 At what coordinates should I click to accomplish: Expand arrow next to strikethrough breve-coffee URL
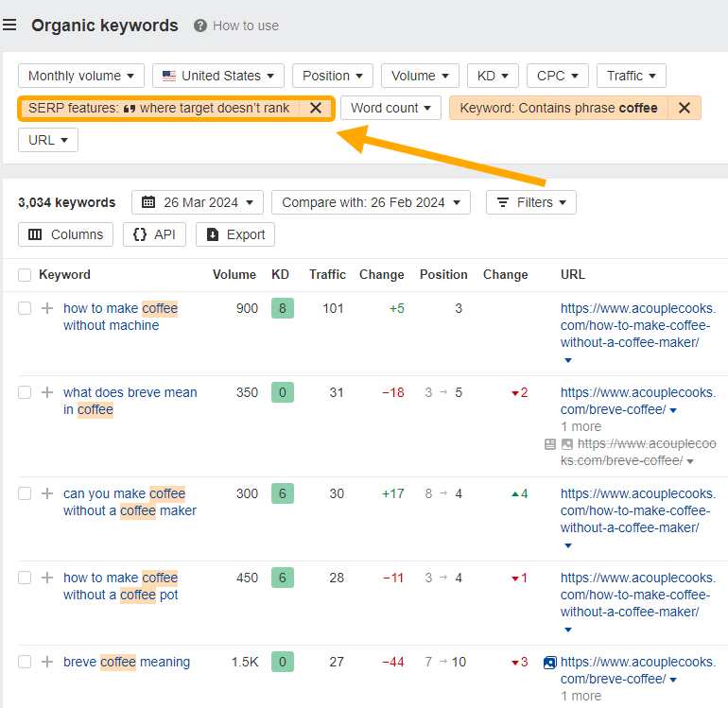point(690,461)
